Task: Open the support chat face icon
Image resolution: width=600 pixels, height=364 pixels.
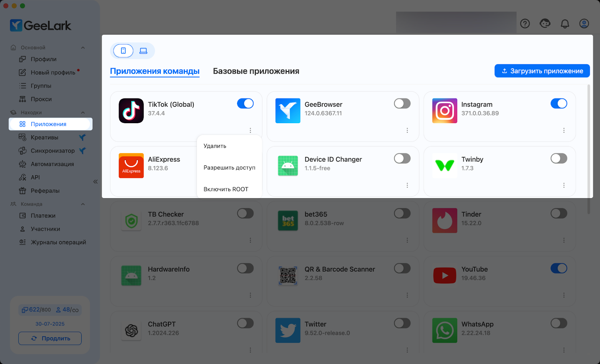Action: click(x=545, y=24)
